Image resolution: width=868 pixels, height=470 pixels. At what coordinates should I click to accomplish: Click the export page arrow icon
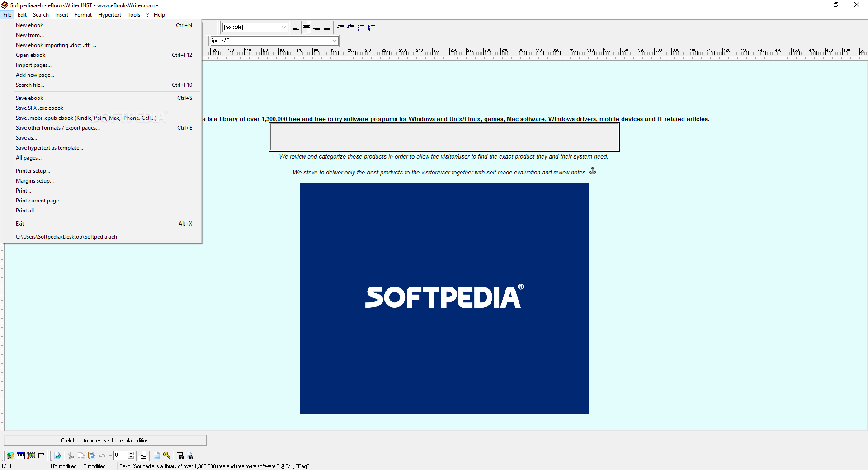(58, 456)
